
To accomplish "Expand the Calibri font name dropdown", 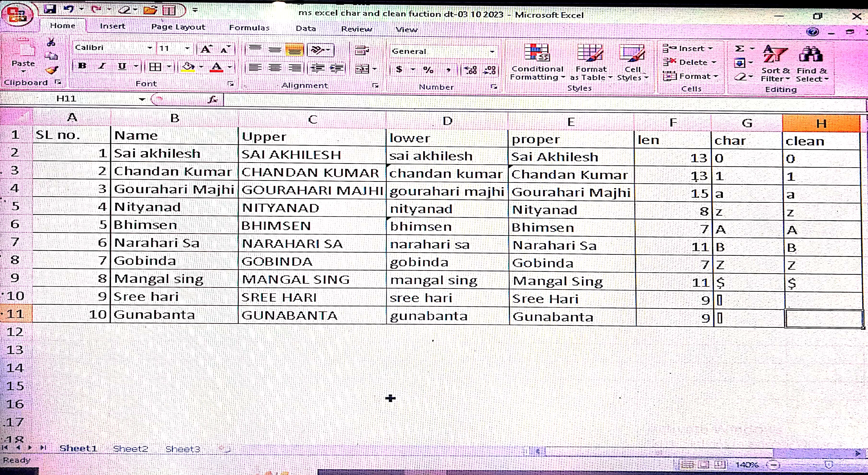I will (x=150, y=48).
